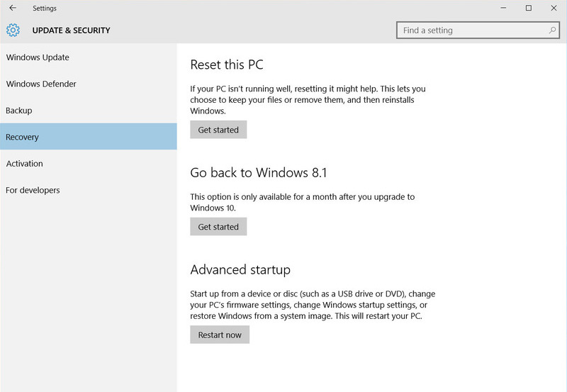Open the 'For developers' settings
This screenshot has width=567, height=392.
[33, 190]
